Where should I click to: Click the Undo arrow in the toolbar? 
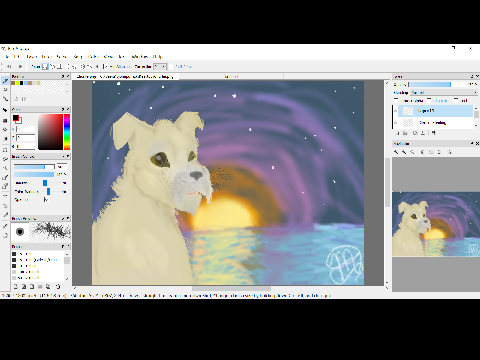point(9,67)
